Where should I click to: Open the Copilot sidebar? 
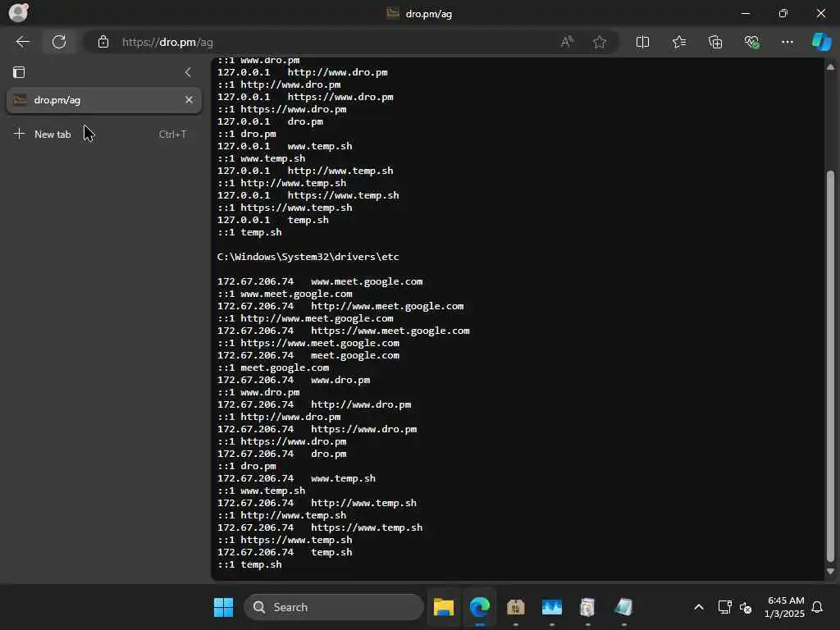[821, 42]
